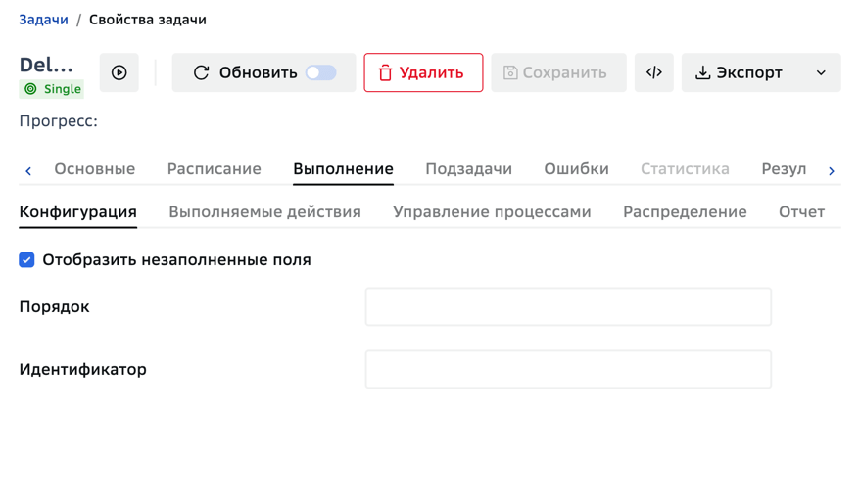Open the Подзадачи tab
The width and height of the screenshot is (860, 504).
point(468,168)
